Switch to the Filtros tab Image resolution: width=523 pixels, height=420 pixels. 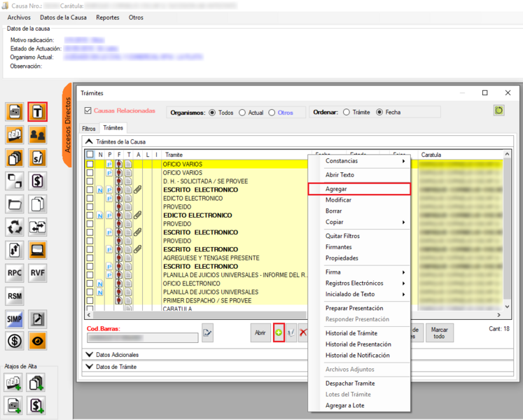click(x=89, y=129)
